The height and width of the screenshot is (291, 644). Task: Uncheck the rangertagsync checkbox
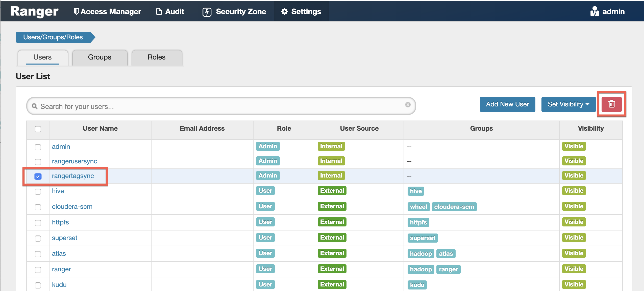38,176
